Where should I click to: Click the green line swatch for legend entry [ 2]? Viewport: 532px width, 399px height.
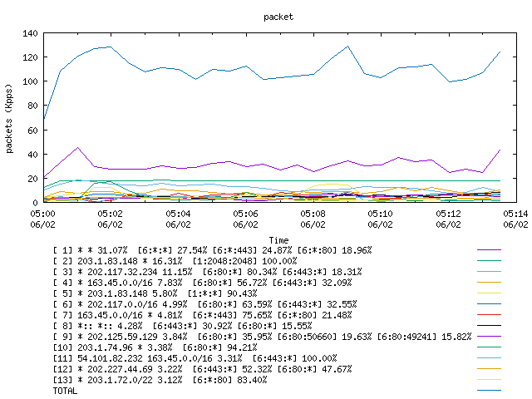[489, 260]
